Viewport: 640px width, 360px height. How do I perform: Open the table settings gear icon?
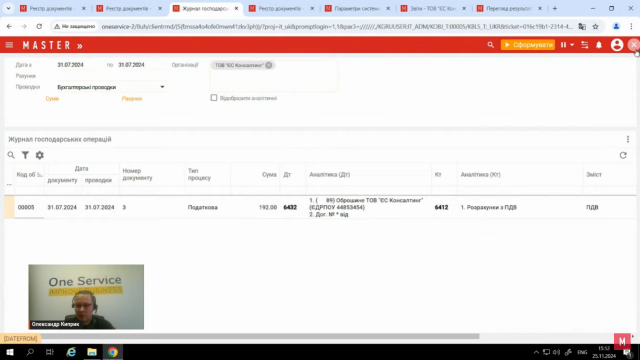click(x=40, y=155)
